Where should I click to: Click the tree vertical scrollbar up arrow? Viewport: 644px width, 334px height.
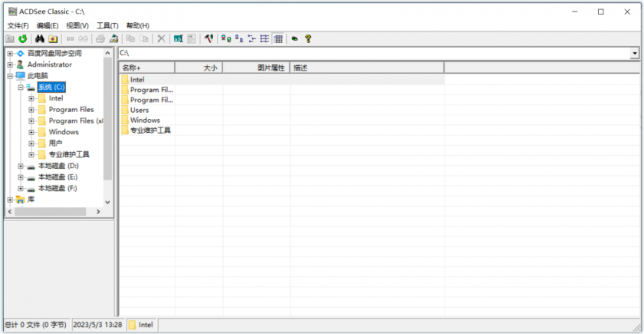pyautogui.click(x=107, y=53)
